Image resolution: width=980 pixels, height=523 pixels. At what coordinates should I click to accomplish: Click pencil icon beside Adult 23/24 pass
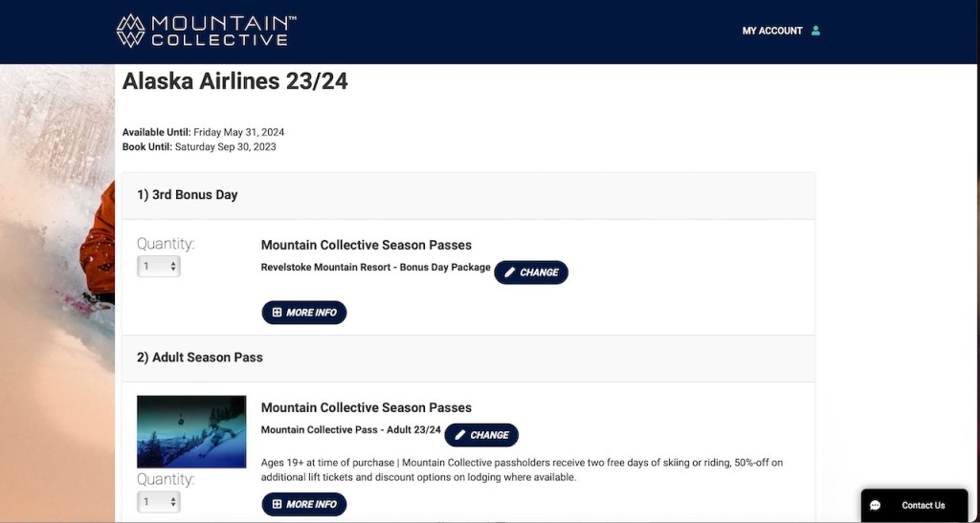pos(461,435)
